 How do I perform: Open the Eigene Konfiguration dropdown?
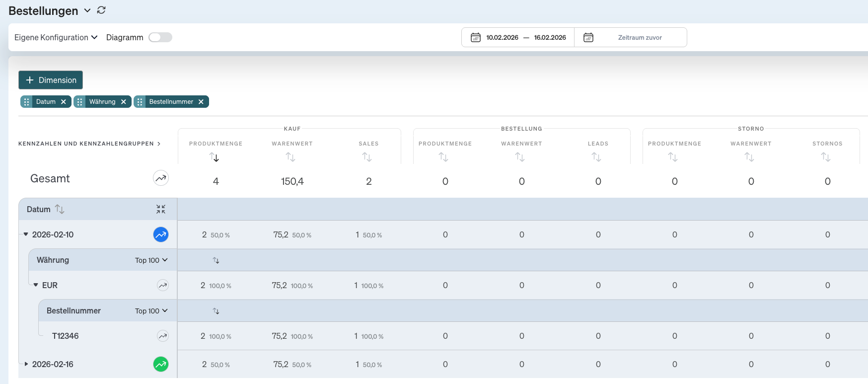(56, 37)
